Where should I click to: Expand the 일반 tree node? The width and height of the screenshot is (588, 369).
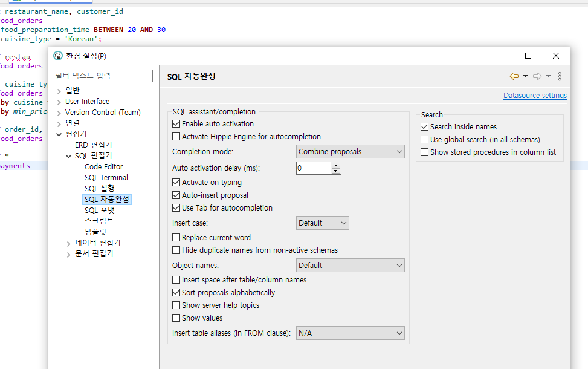[59, 91]
